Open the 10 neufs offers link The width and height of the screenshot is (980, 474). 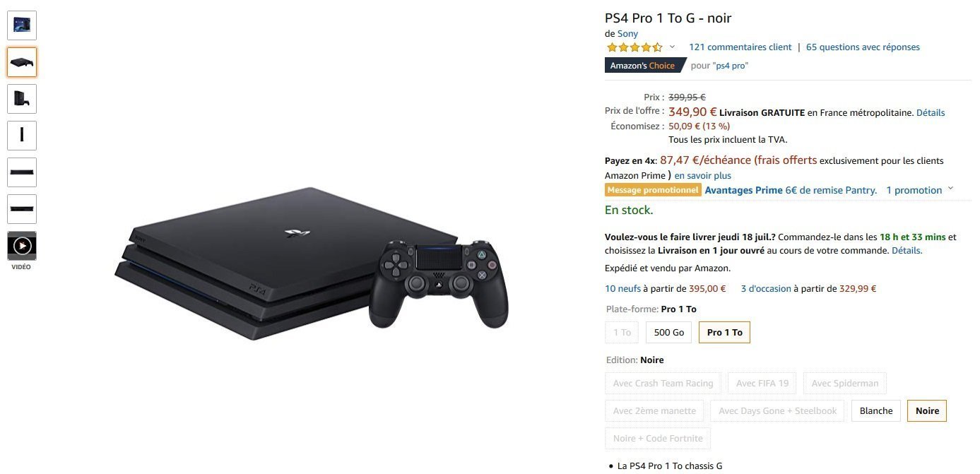coord(622,288)
